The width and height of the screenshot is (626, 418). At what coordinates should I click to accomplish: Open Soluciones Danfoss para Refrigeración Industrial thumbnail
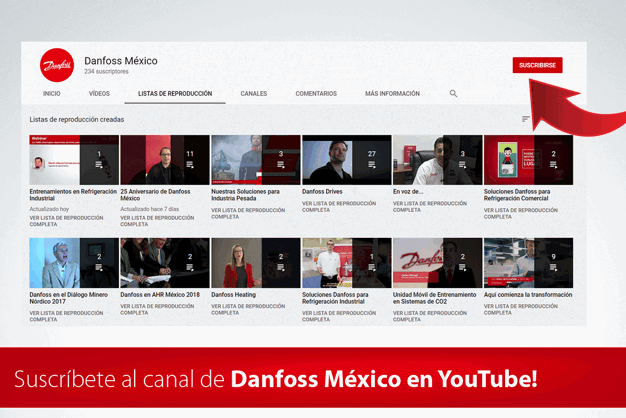click(347, 263)
